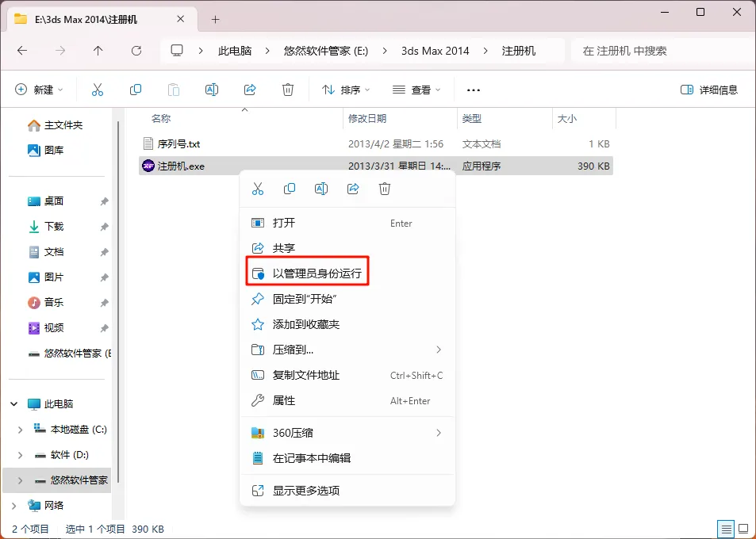Click the computer icon in address bar
This screenshot has height=539, width=756.
[177, 51]
